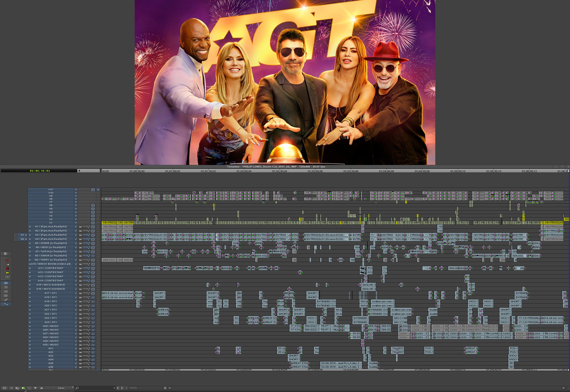Open the Audio Mixer icon in left palette
The width and height of the screenshot is (570, 392).
(6, 291)
